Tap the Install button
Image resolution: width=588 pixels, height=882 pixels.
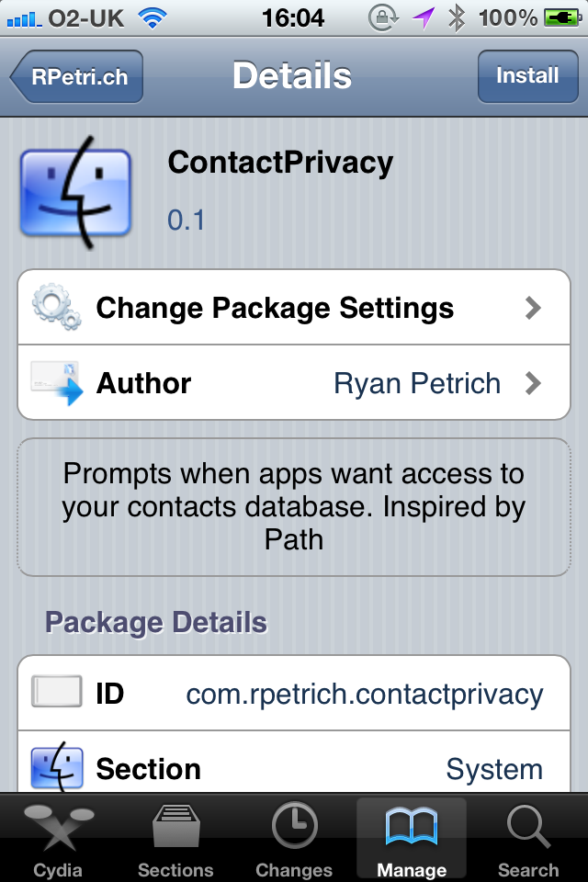point(527,76)
